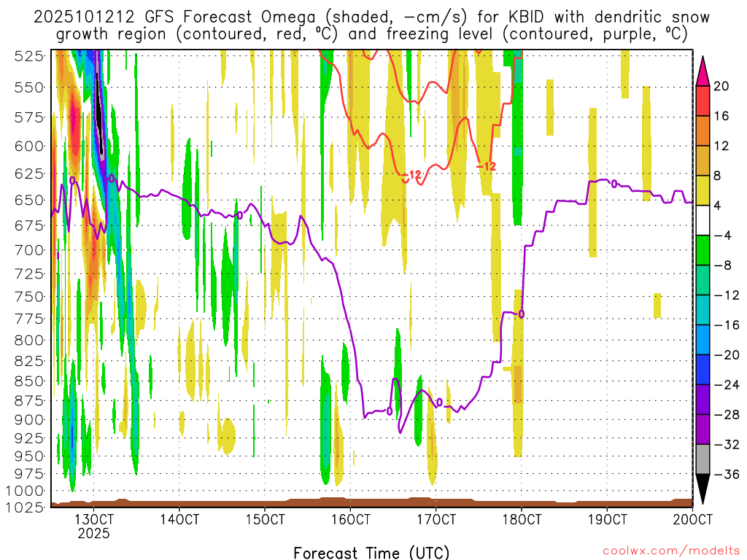Click the orange 12 to 16 colorbar segment
The height and width of the screenshot is (560, 747).
703,131
